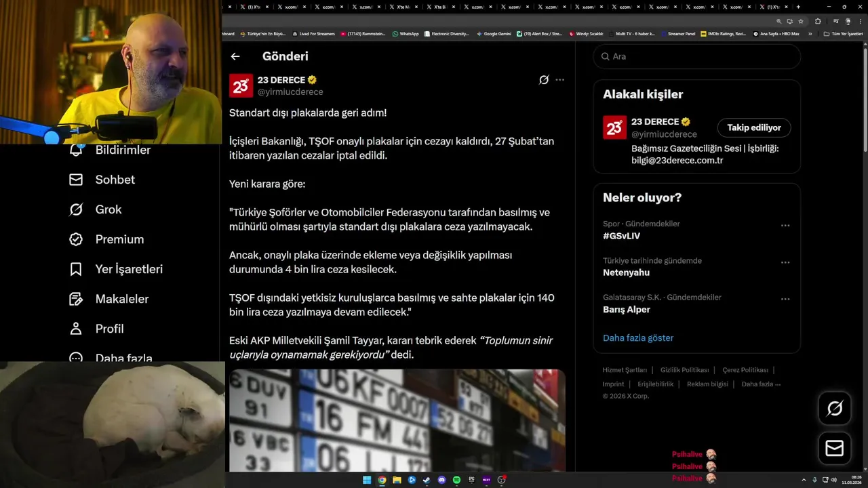The height and width of the screenshot is (488, 868).
Task: Open Yer İşaretleri in the sidebar
Action: pyautogui.click(x=116, y=269)
